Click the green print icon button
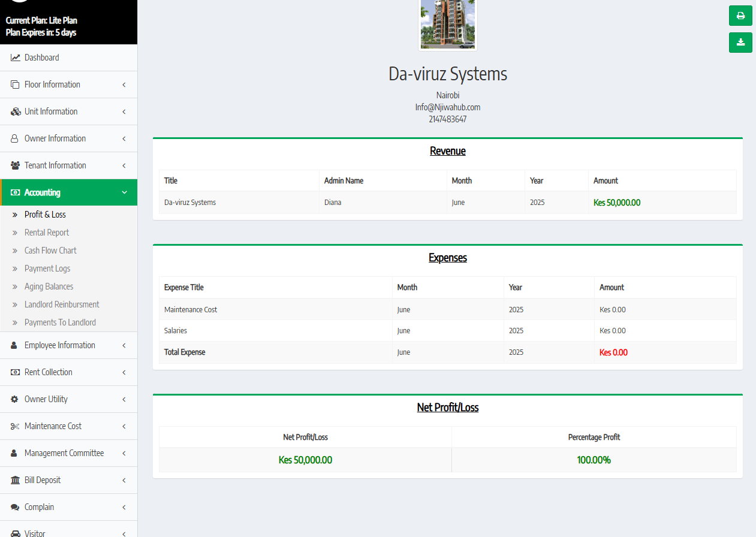Screen dimensions: 756x537 click(740, 16)
